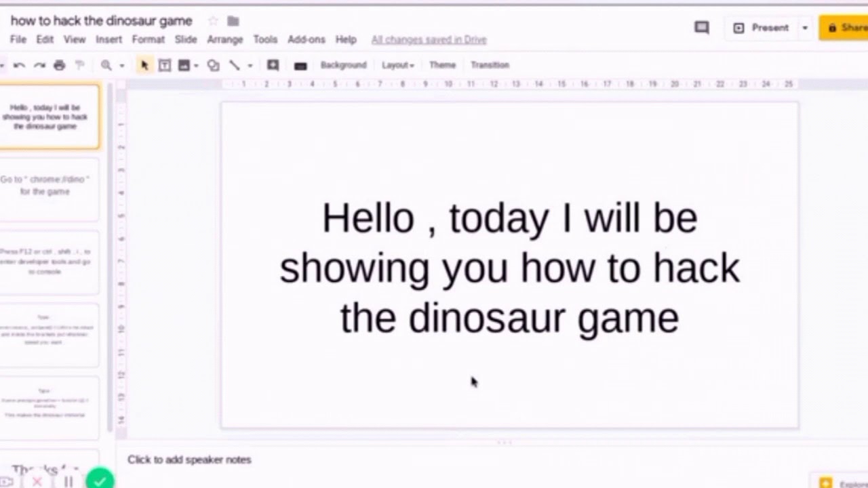Click the Undo arrow icon
The width and height of the screenshot is (868, 488).
(19, 65)
